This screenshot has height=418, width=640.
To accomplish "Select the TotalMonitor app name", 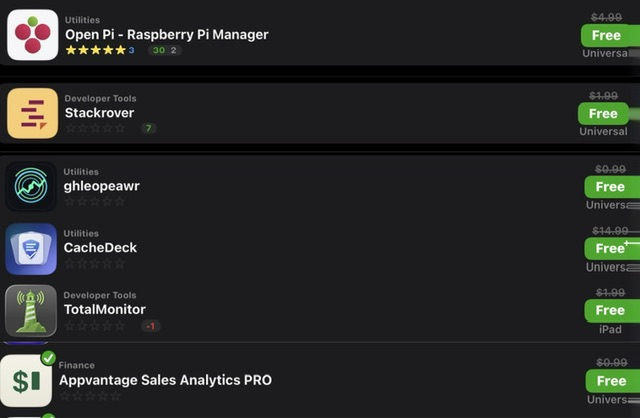I will 104,309.
